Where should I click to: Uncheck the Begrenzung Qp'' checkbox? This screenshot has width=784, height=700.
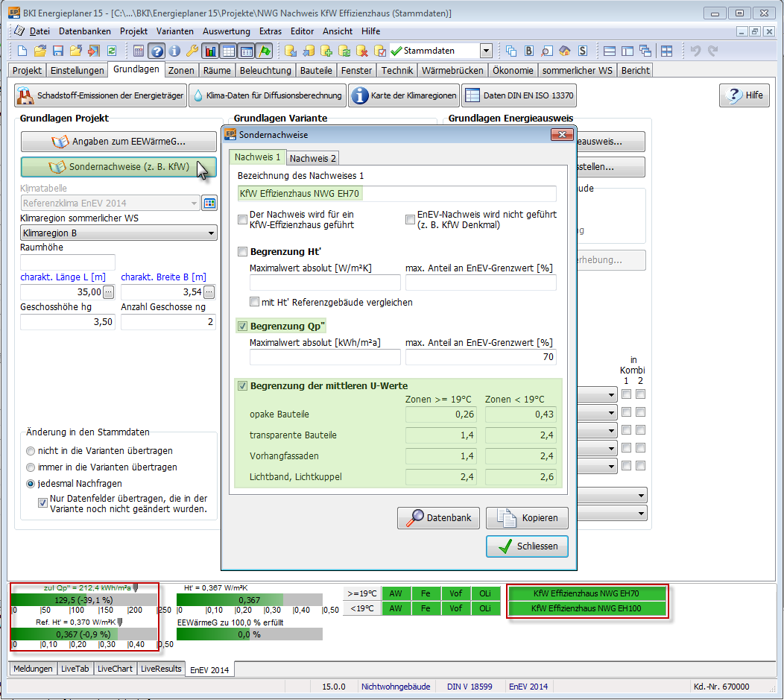(x=242, y=326)
